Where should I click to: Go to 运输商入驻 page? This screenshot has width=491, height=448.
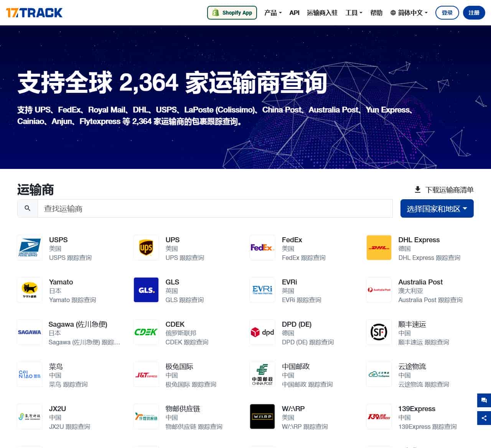[x=322, y=13]
